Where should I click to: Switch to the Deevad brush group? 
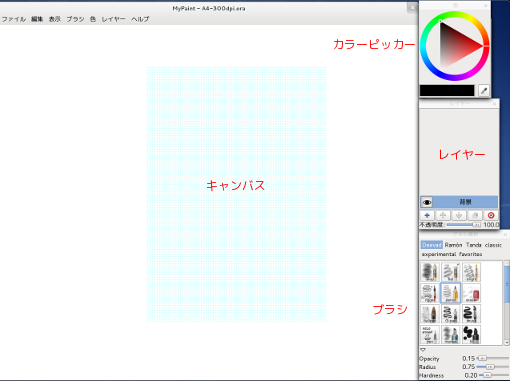point(431,245)
